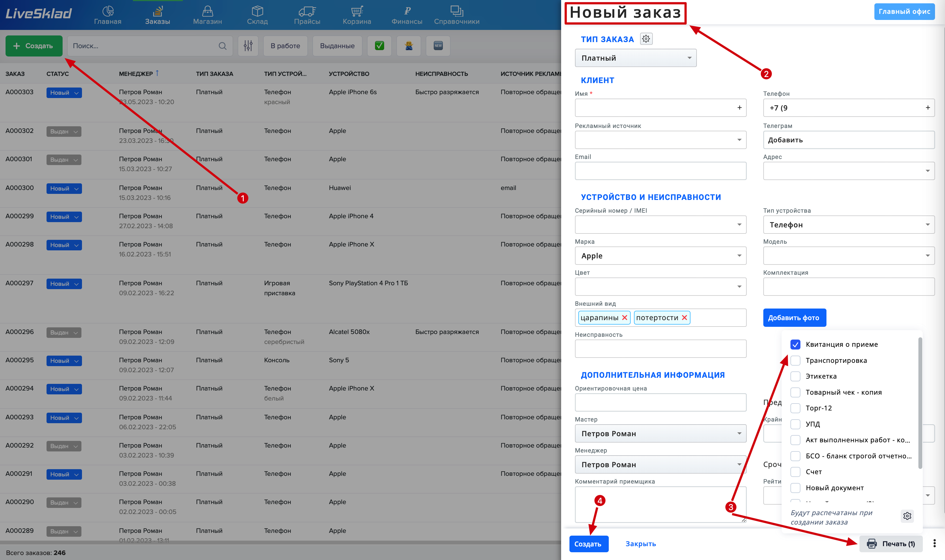Check БСО бланк строгой отчетности
Screen dimensions: 945x560
pos(795,456)
